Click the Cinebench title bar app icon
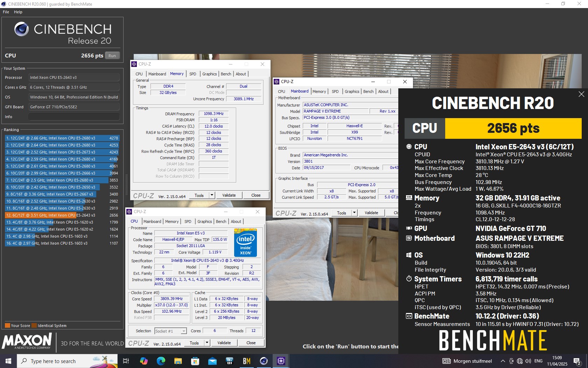Viewport: 588px width, 368px height. pos(4,4)
